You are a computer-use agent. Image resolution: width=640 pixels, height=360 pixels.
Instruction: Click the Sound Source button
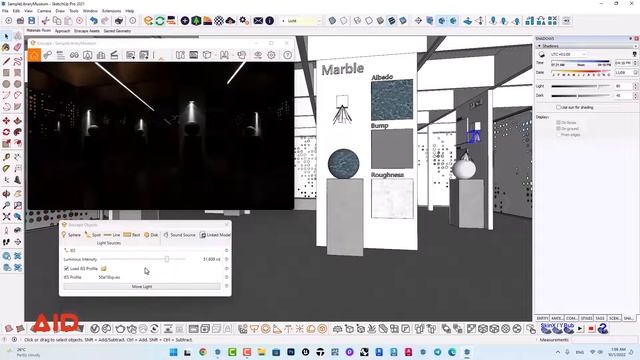coord(180,235)
